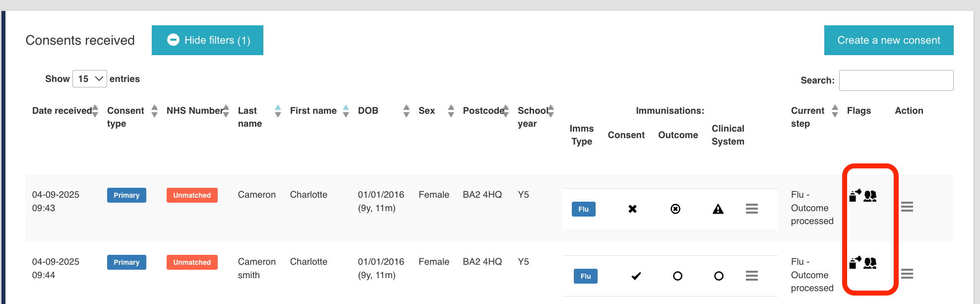The width and height of the screenshot is (980, 304).
Task: Click the circled-x outcome icon in first row
Action: tap(675, 209)
